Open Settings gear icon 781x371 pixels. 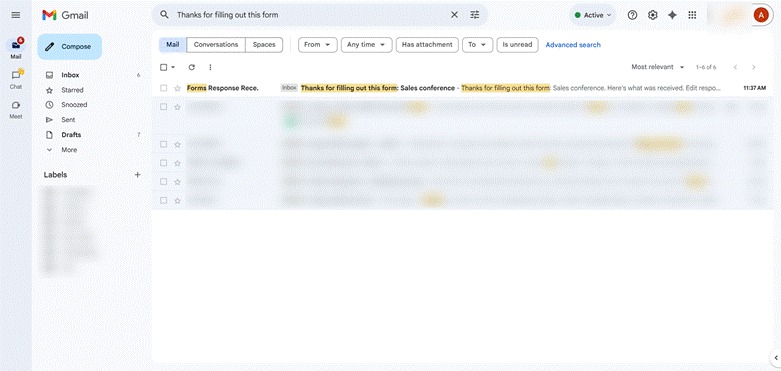[x=652, y=15]
